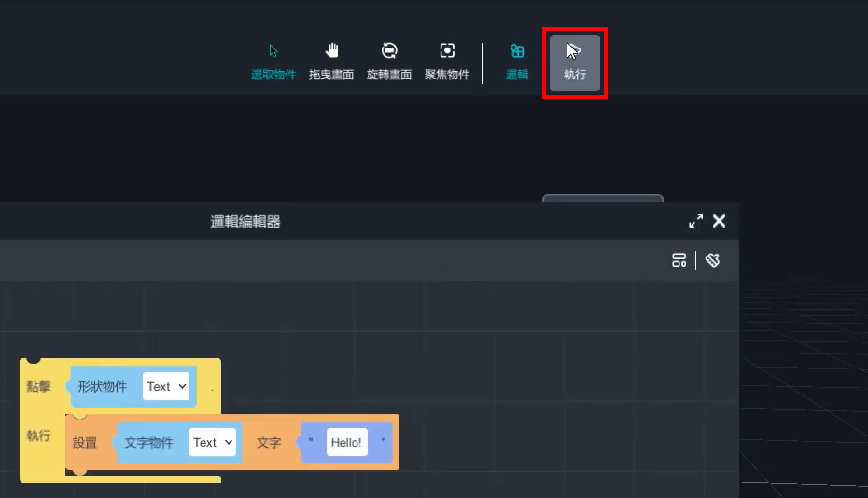Click the 文字 label on orange block
Image resolution: width=868 pixels, height=498 pixels.
pyautogui.click(x=269, y=443)
